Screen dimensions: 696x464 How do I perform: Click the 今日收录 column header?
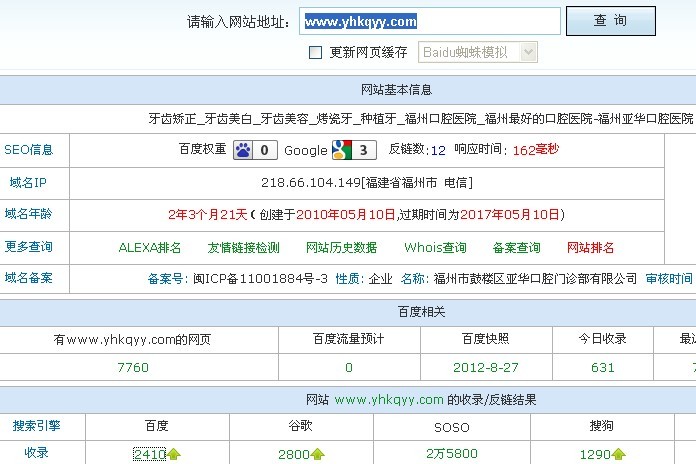[x=603, y=339]
